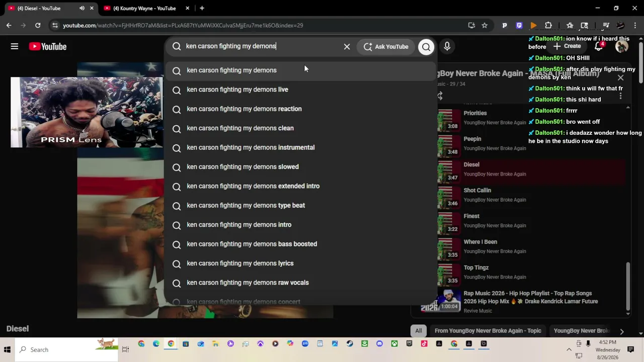Open the Chrome profile avatar in toolbar

click(621, 25)
